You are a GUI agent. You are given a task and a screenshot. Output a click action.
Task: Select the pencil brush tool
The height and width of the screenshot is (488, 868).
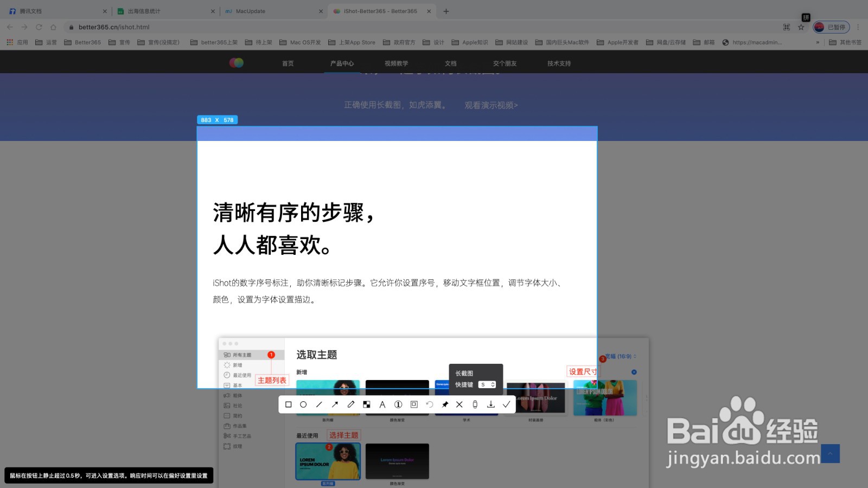click(351, 404)
